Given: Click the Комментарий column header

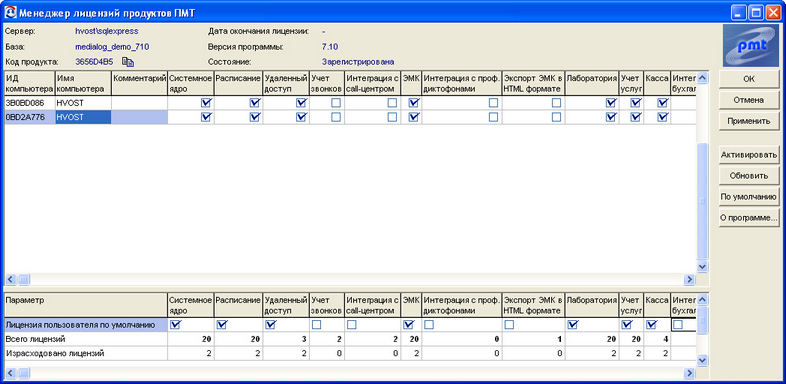Looking at the screenshot, I should pos(139,84).
